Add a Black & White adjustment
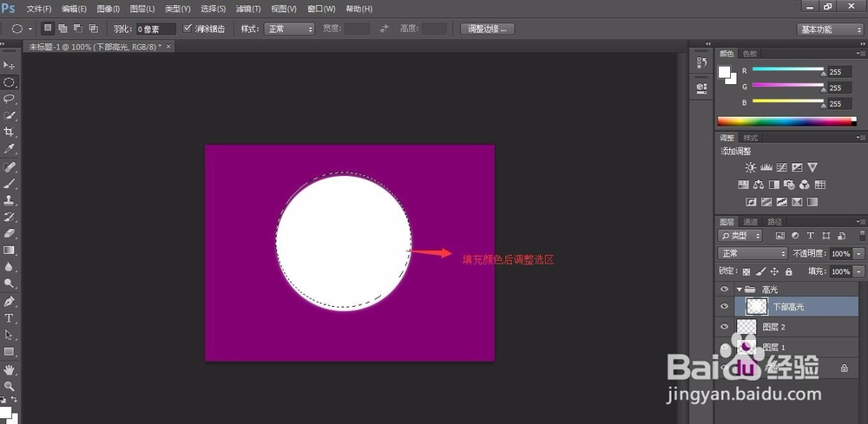The image size is (868, 424). point(774,185)
